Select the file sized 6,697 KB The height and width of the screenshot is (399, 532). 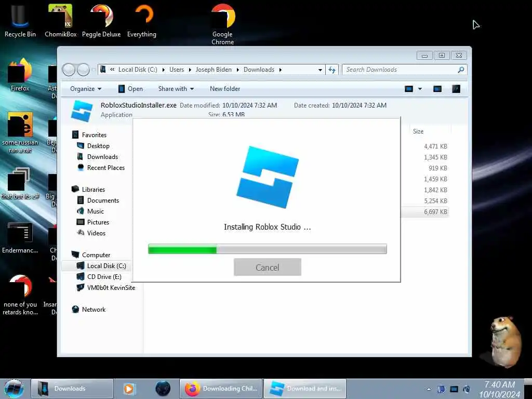[436, 212]
